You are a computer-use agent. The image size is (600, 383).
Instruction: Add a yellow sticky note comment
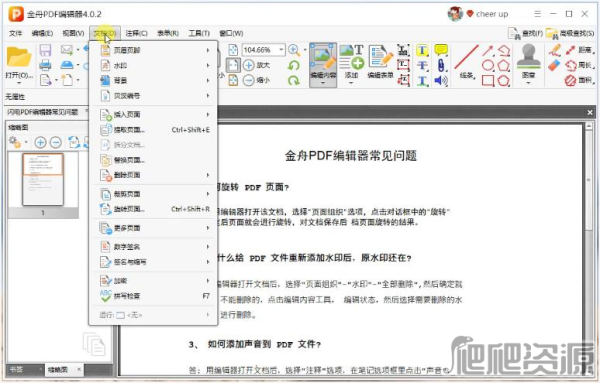click(x=441, y=50)
